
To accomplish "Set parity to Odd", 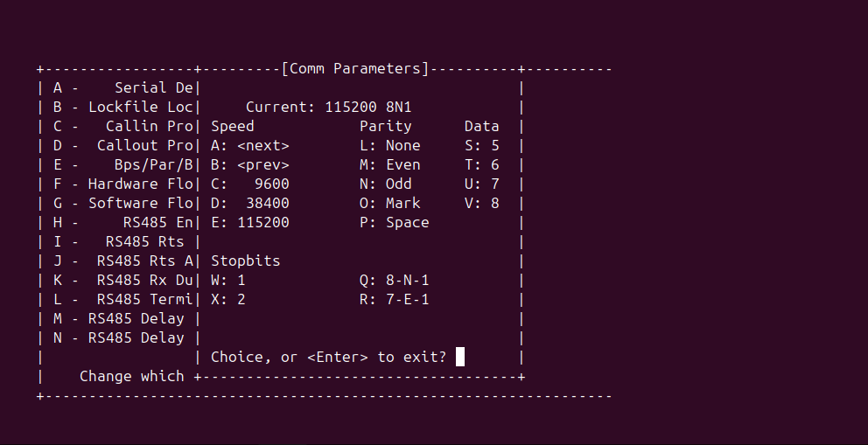I will point(386,184).
